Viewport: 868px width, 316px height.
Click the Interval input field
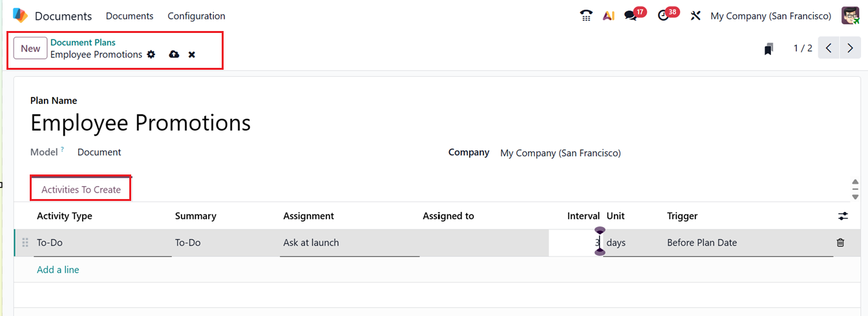pyautogui.click(x=575, y=243)
